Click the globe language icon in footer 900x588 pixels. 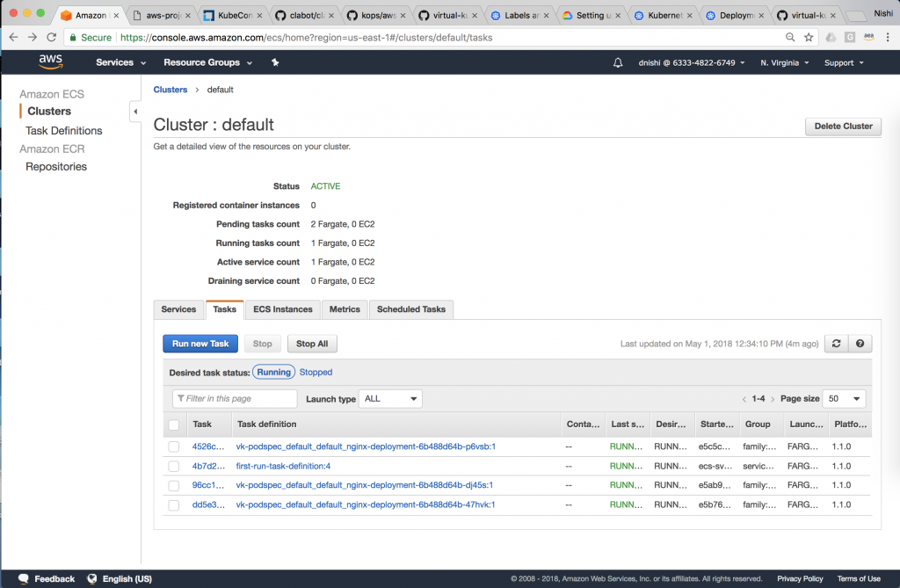click(91, 578)
